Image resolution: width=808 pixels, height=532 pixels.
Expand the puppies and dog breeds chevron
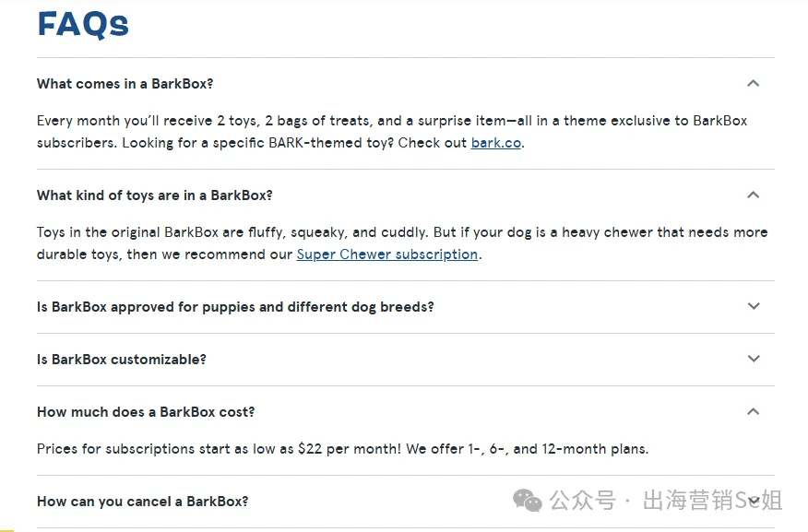tap(753, 306)
